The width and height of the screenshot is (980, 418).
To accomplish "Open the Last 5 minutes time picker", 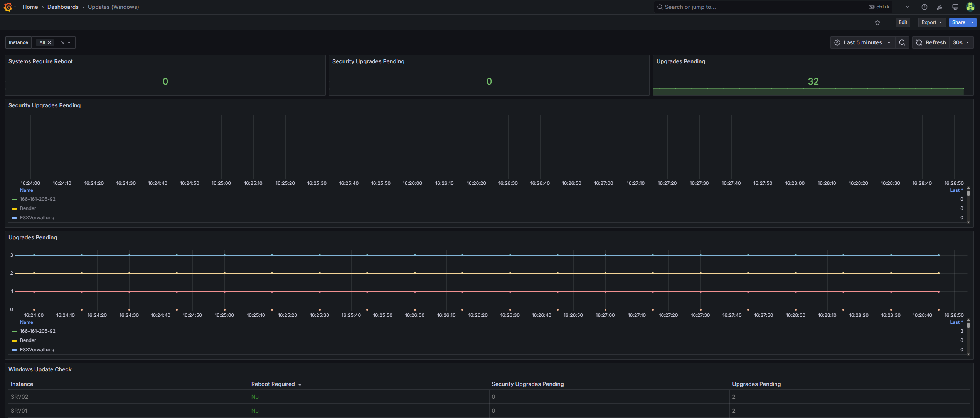I will tap(862, 42).
